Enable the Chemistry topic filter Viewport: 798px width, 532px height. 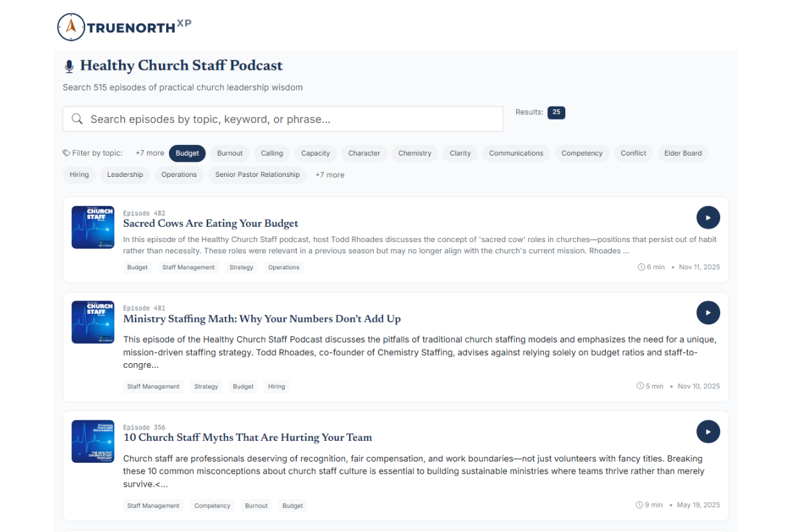414,153
